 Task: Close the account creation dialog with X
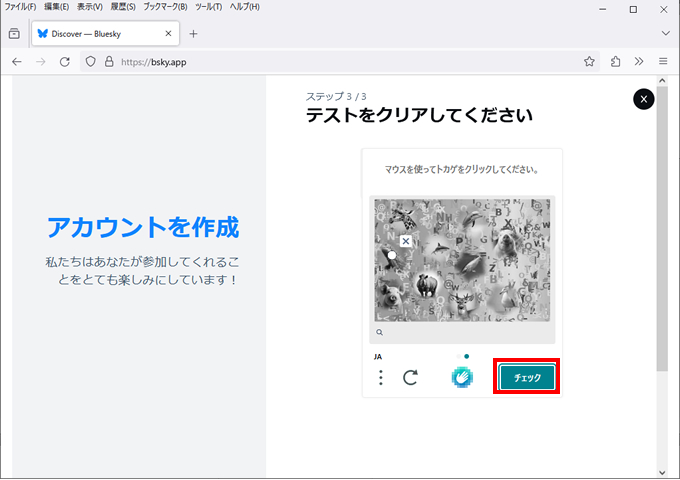pyautogui.click(x=644, y=99)
